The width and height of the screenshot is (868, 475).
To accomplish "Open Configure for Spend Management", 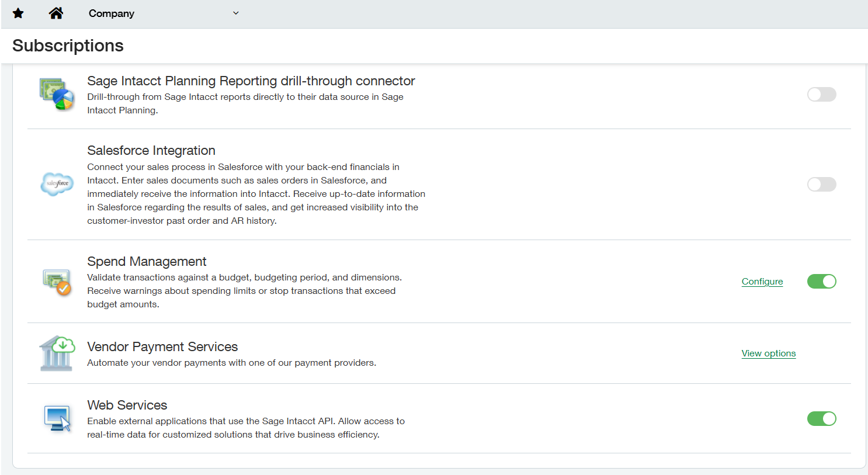I will coord(762,281).
